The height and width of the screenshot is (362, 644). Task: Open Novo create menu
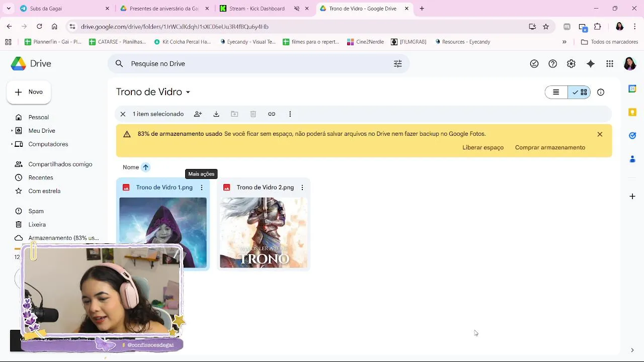coord(29,92)
